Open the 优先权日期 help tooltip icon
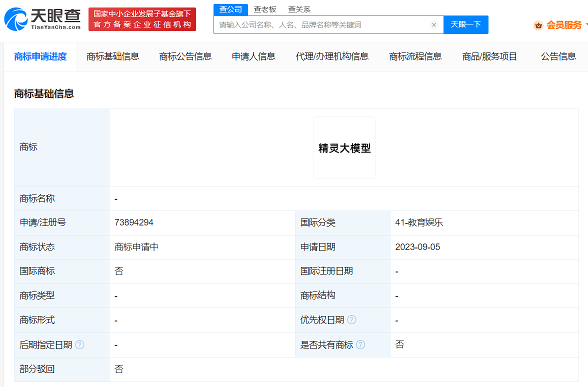 [352, 320]
